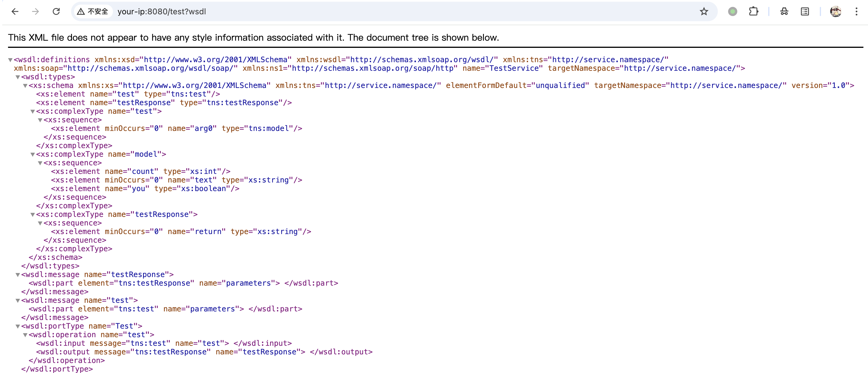Open the extensions puzzle icon
868x373 pixels.
(753, 11)
